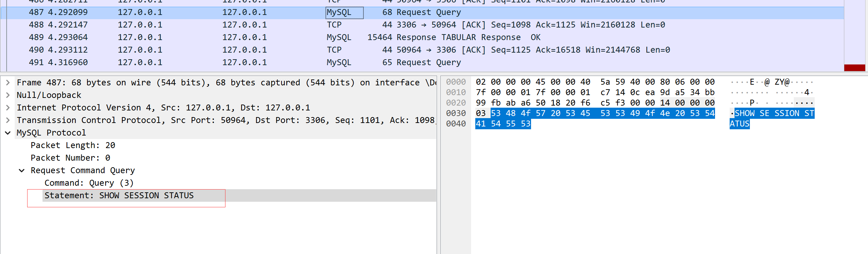Screen dimensions: 868x254
Task: Click the MySQL protocol cell of packet 487
Action: click(x=344, y=13)
